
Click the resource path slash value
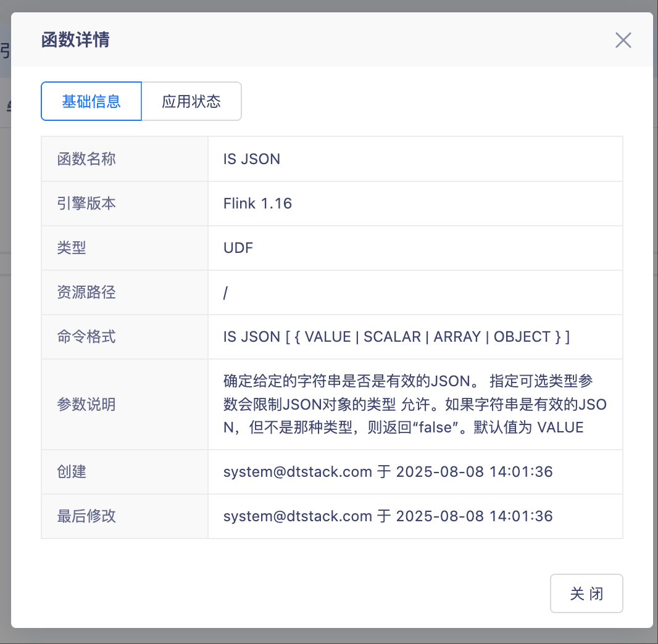click(x=226, y=293)
